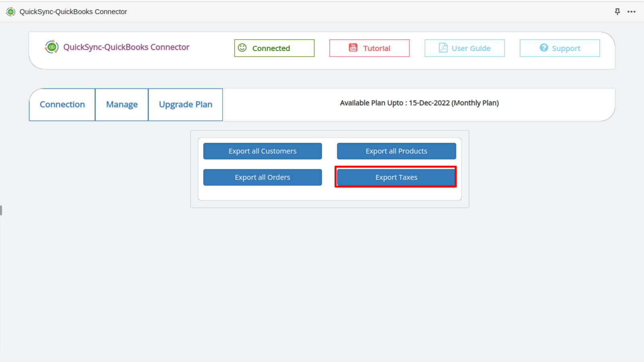Switch to the Manage tab
Image resolution: width=644 pixels, height=362 pixels.
pyautogui.click(x=122, y=105)
